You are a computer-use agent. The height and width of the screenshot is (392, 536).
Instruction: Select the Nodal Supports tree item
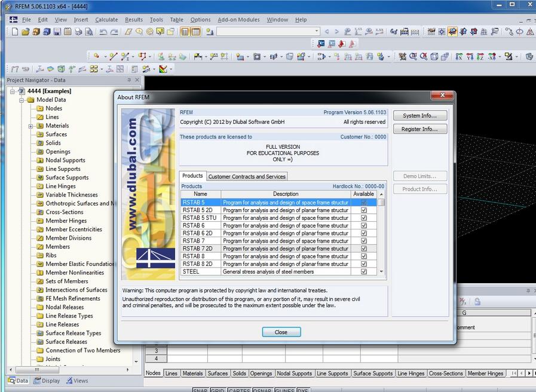tap(65, 160)
